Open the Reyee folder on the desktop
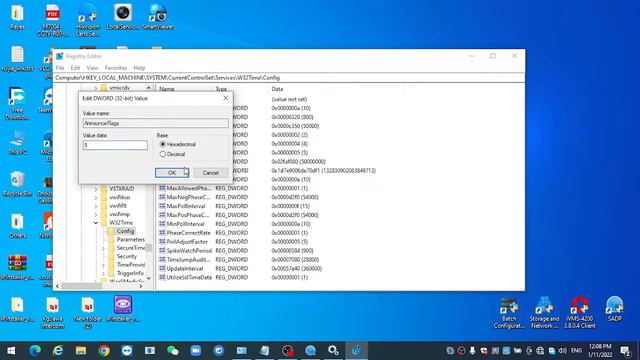 point(18,17)
